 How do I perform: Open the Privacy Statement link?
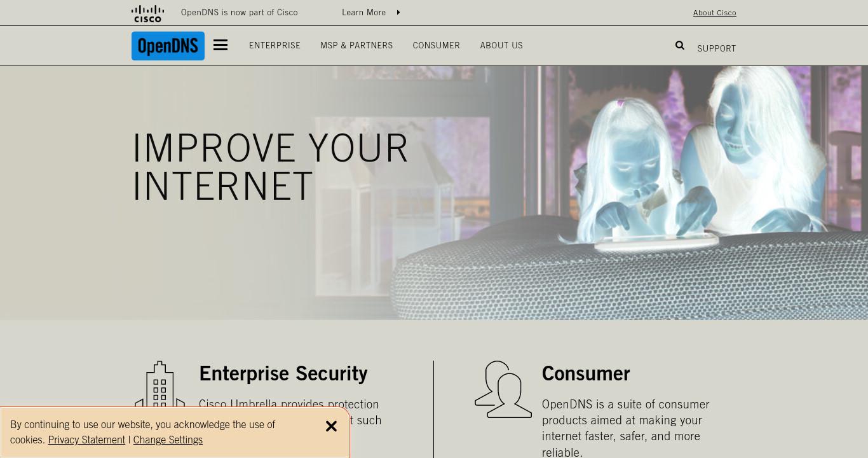pyautogui.click(x=86, y=440)
